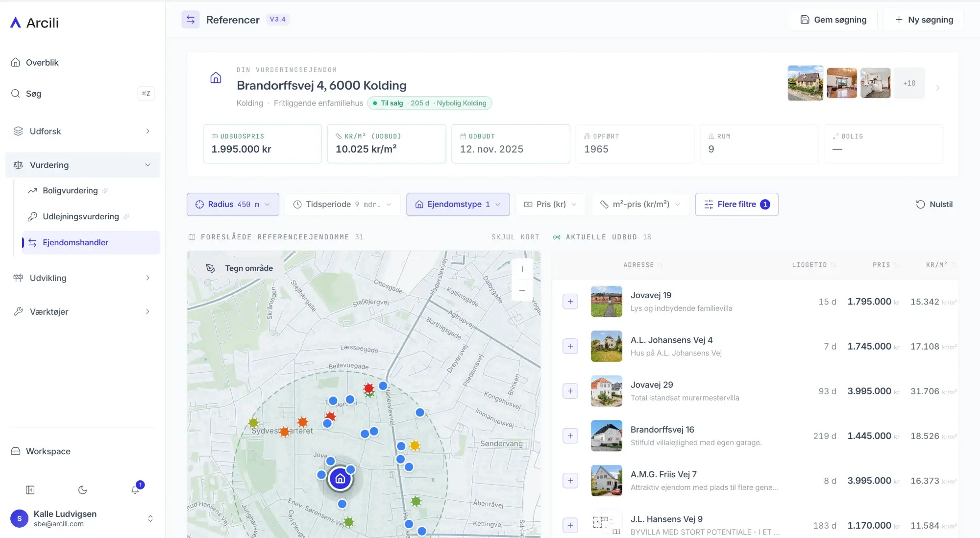Open the Workspace page
The width and height of the screenshot is (980, 538).
pos(82,451)
